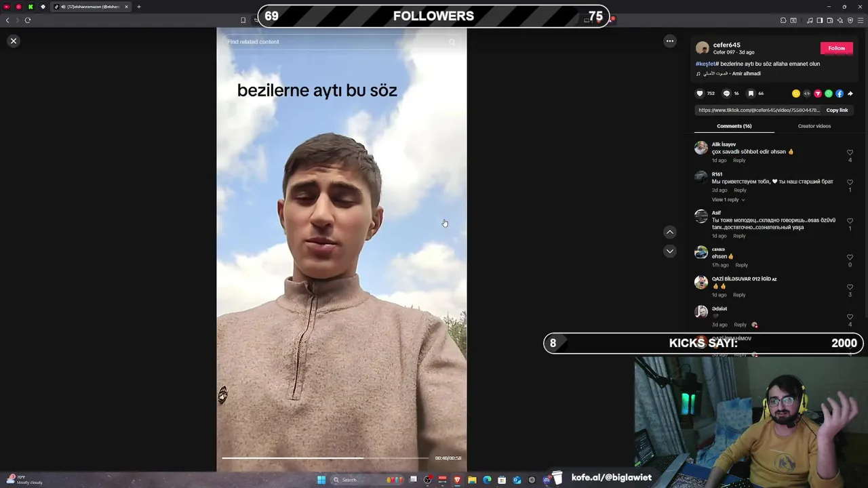The height and width of the screenshot is (488, 868).
Task: Share the video via Facebook icon
Action: (x=840, y=94)
